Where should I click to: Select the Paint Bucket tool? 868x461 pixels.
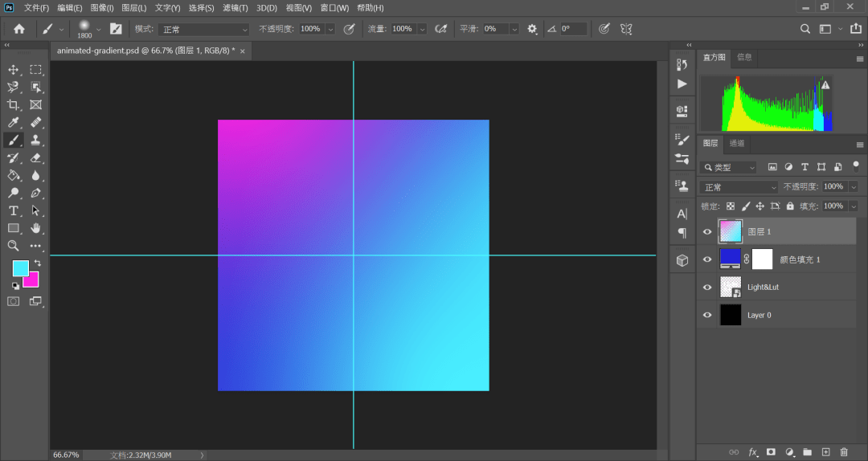[x=14, y=175]
